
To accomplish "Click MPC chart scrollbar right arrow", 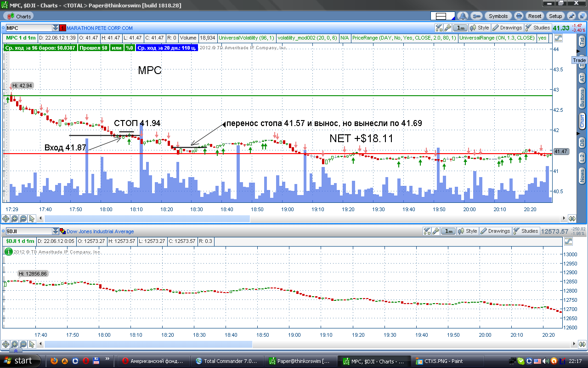I will click(x=564, y=219).
